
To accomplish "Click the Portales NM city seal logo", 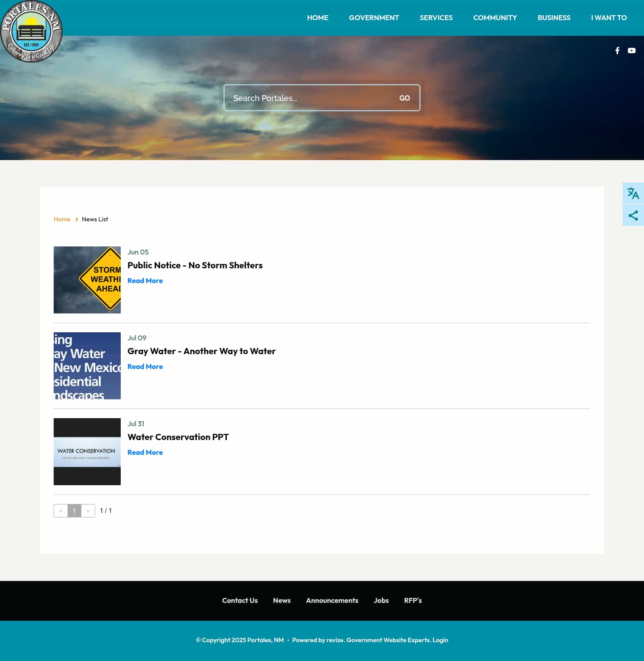I will click(31, 31).
